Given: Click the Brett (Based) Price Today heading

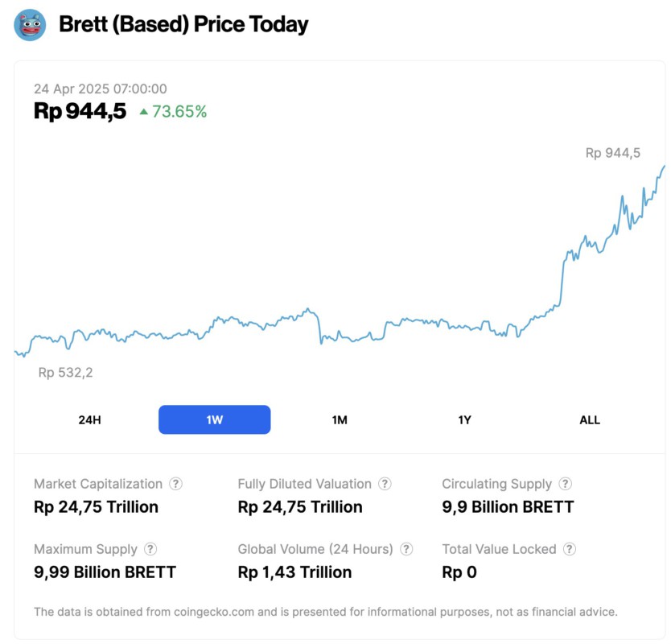Looking at the screenshot, I should coord(183,25).
